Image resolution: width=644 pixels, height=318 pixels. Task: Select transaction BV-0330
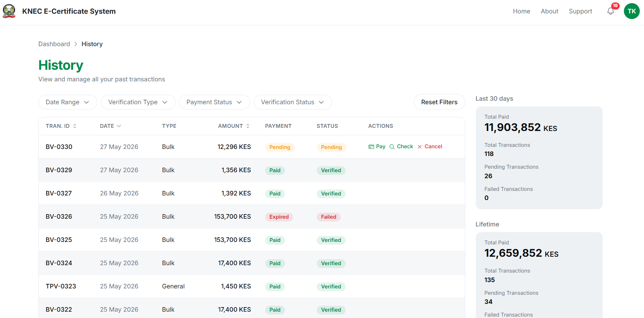pyautogui.click(x=59, y=147)
